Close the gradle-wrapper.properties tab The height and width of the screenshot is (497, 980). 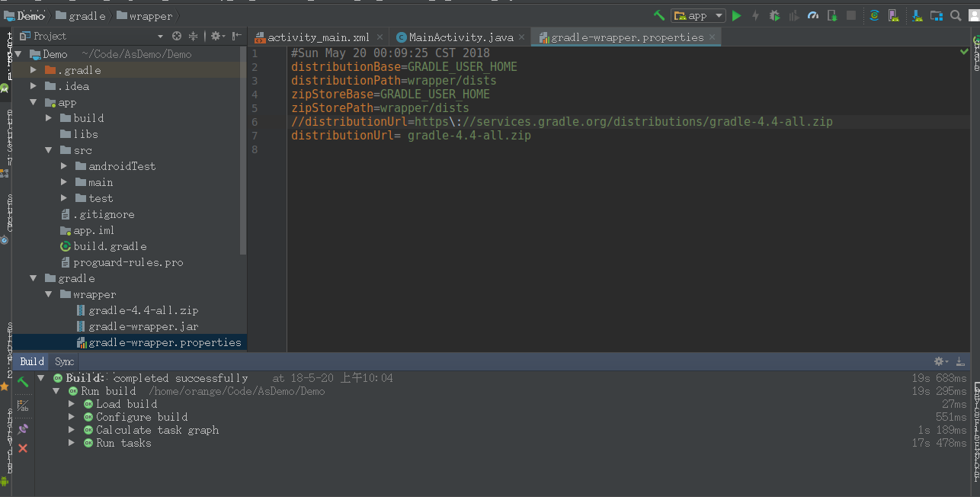point(713,37)
